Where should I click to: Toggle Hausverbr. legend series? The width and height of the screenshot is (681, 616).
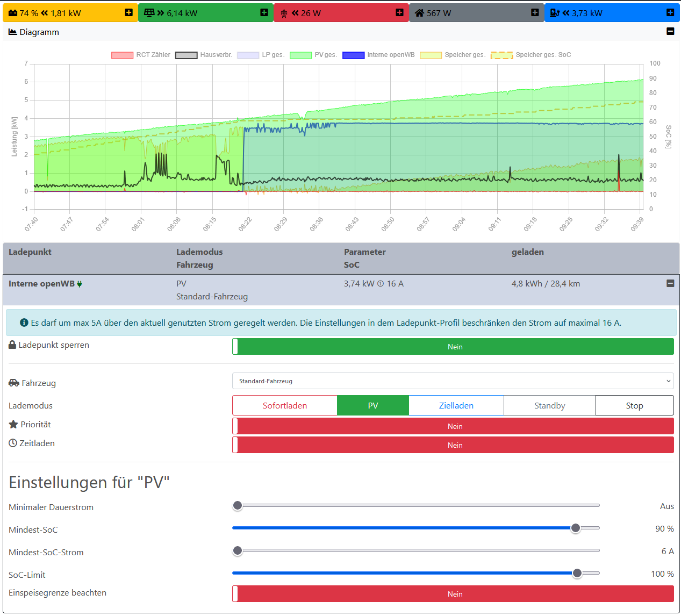coord(204,55)
